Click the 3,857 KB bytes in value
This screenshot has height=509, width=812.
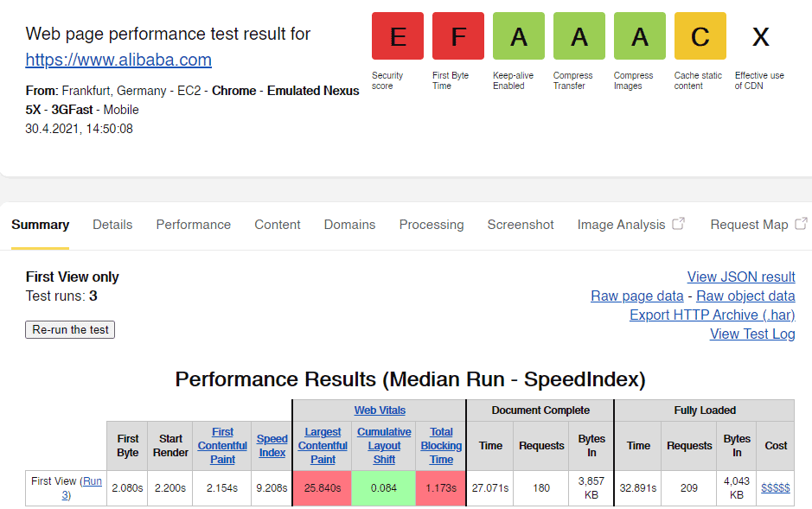[x=591, y=487]
